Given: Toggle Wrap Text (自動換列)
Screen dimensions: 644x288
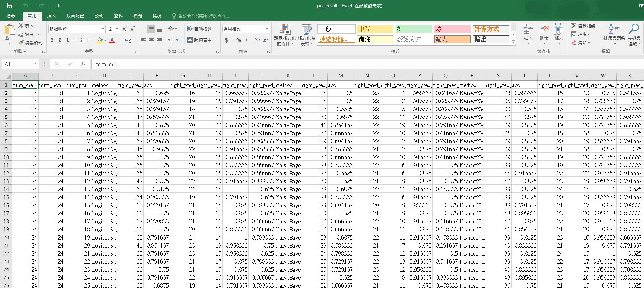Looking at the screenshot, I should point(199,29).
